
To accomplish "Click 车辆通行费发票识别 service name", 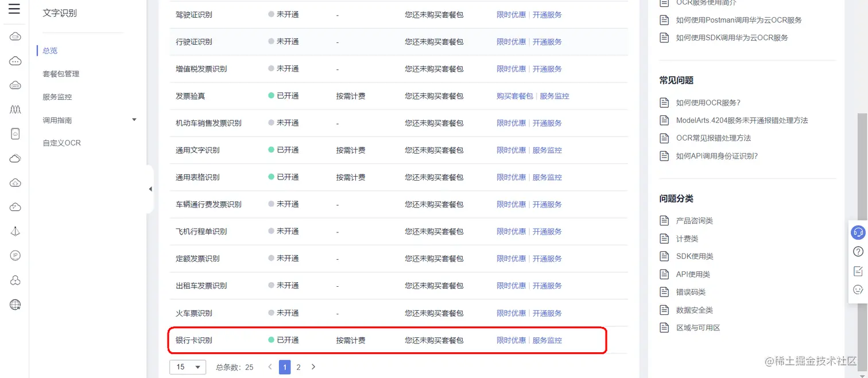I will 208,204.
